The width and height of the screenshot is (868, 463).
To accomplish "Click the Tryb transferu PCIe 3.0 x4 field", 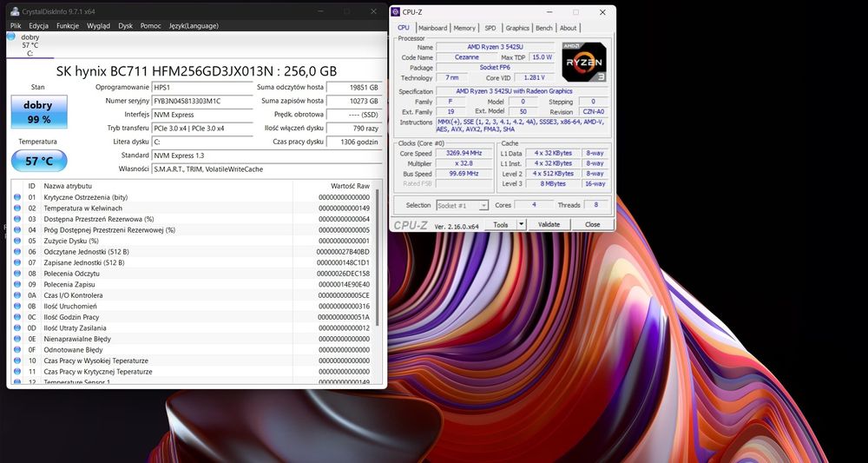I will pyautogui.click(x=202, y=129).
